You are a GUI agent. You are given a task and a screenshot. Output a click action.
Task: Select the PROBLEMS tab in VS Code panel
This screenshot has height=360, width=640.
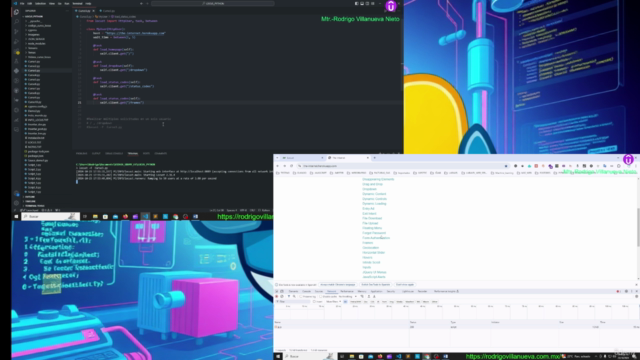tap(81, 153)
